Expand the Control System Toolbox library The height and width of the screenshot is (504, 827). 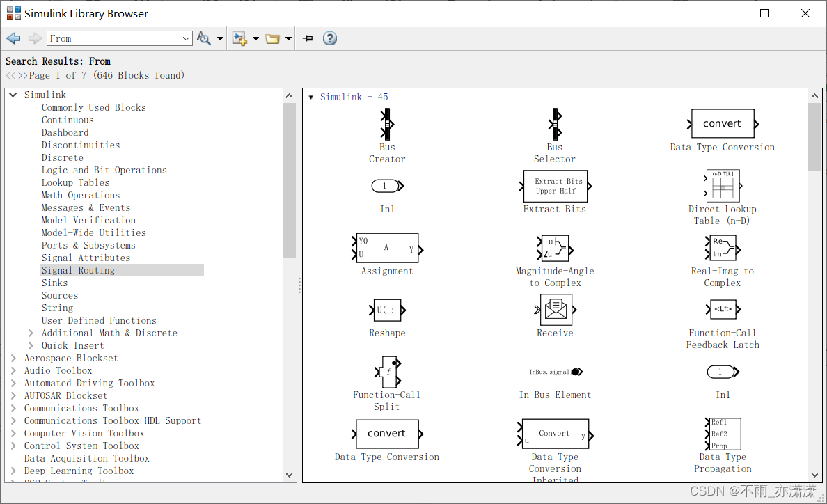click(x=13, y=446)
